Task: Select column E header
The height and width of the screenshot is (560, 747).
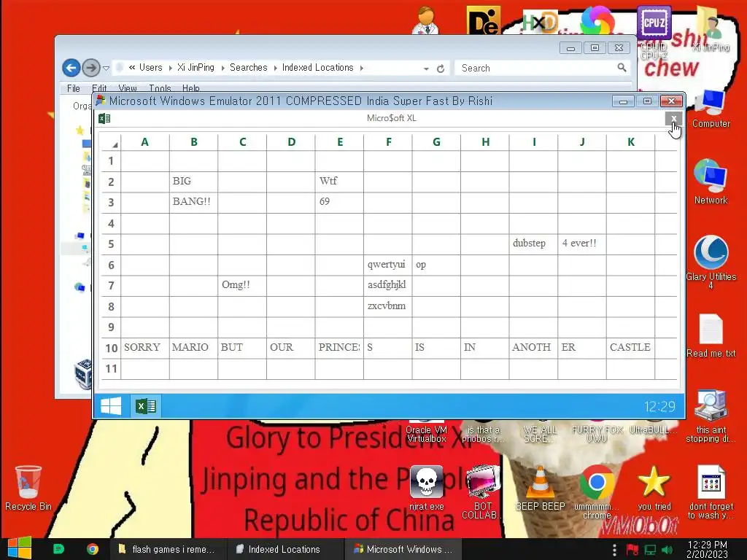Action: 340,142
